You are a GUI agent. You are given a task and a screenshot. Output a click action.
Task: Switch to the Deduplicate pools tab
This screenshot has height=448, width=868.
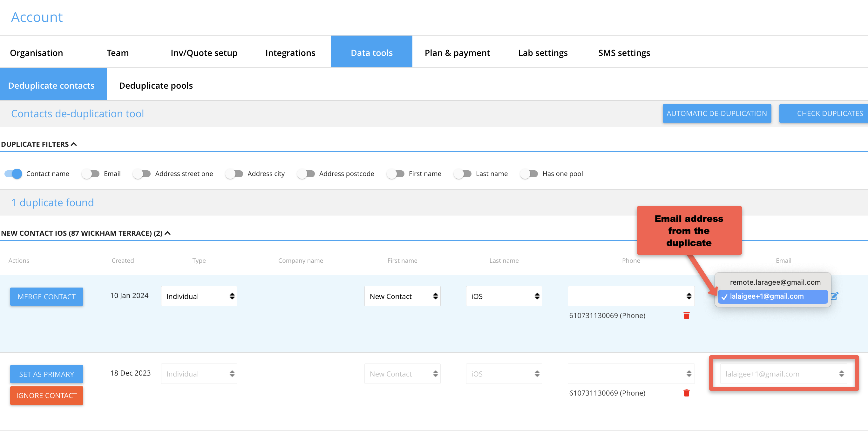(156, 85)
